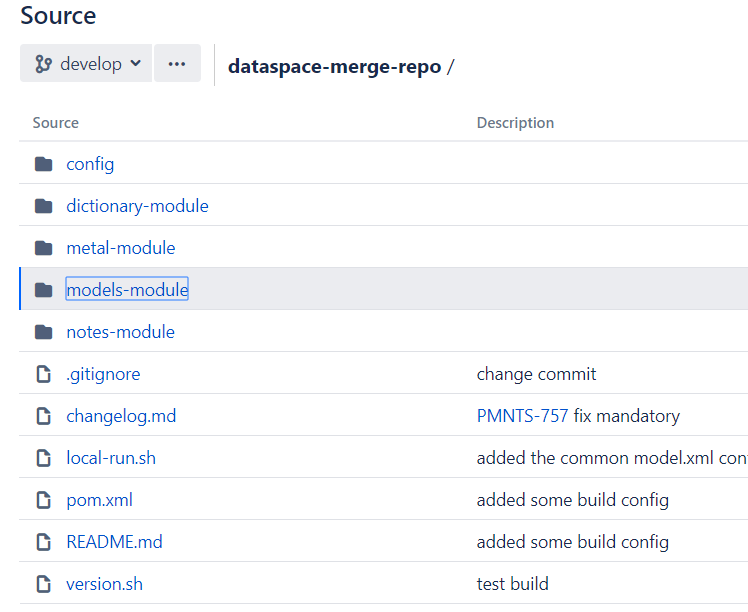Open the dictionary-module folder

point(137,206)
